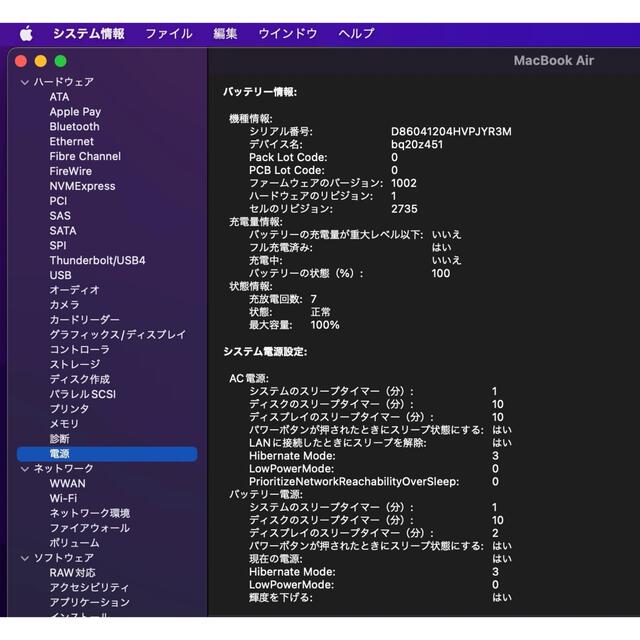
Task: Select カードリーダー in the sidebar
Action: pos(84,320)
